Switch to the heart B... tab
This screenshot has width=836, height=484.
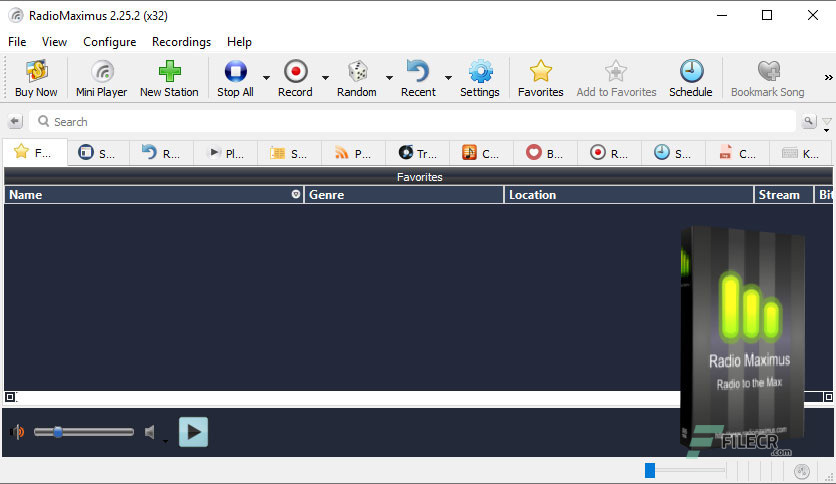coord(545,154)
